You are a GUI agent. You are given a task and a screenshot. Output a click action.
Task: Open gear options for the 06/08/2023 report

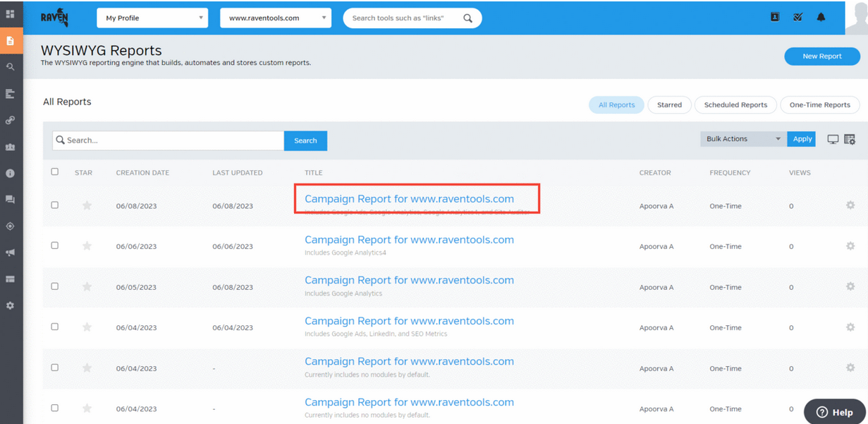[850, 205]
